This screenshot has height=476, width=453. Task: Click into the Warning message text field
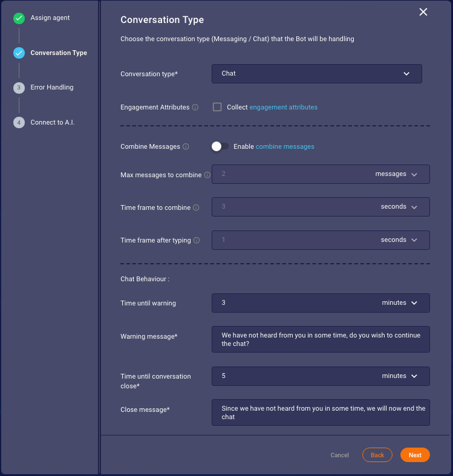[321, 339]
